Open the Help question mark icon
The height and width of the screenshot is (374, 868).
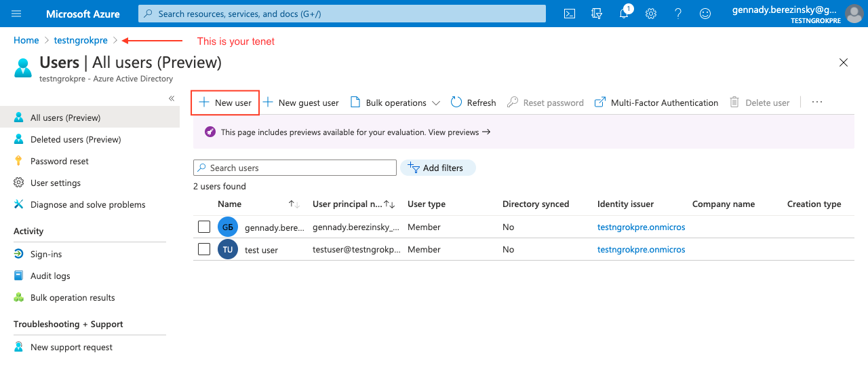[678, 14]
